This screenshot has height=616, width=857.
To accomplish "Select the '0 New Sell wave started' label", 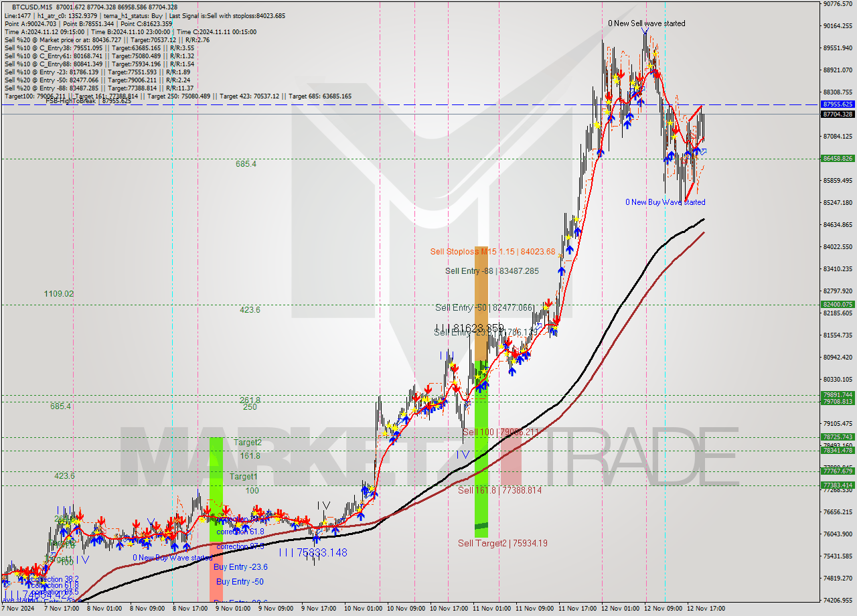I will coord(646,23).
